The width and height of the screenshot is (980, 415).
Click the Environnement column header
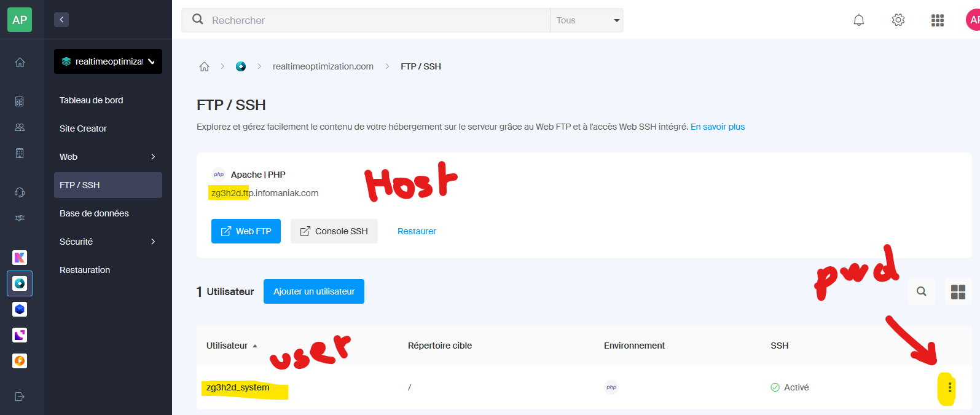coord(634,346)
